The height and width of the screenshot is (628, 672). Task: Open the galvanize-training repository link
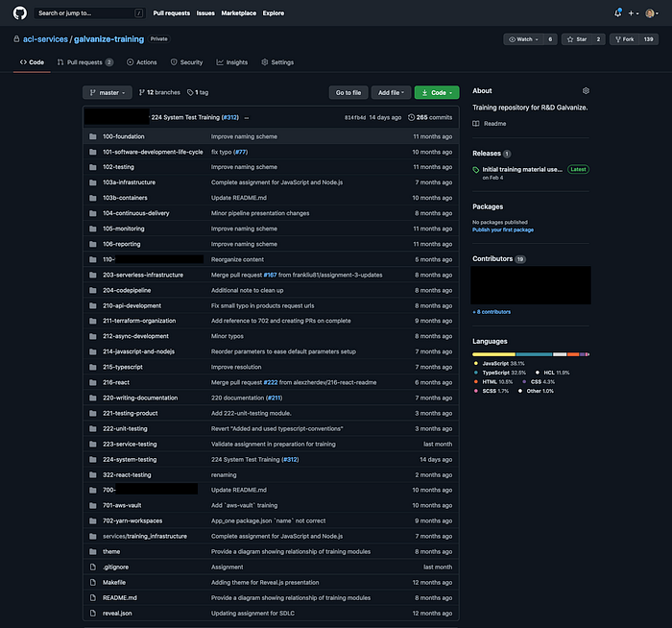click(x=108, y=39)
